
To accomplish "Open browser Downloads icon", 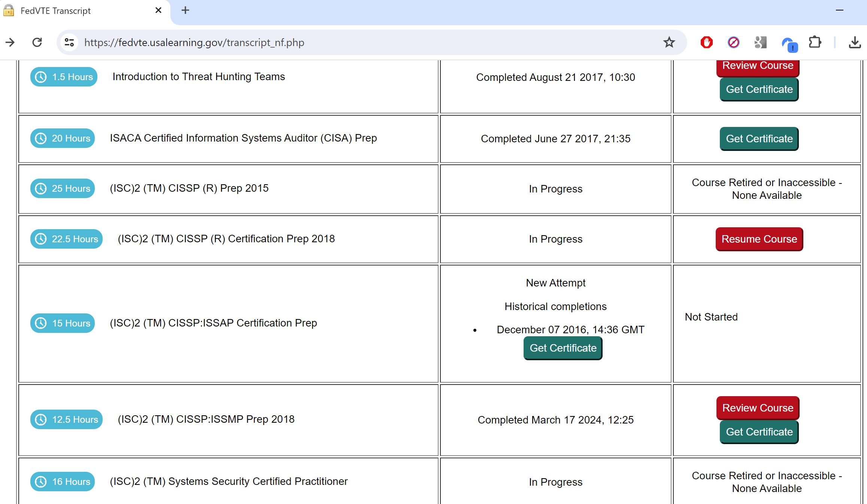I will point(854,42).
